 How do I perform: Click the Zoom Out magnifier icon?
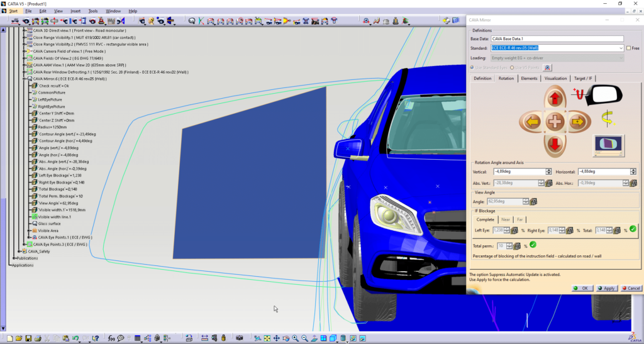[305, 339]
